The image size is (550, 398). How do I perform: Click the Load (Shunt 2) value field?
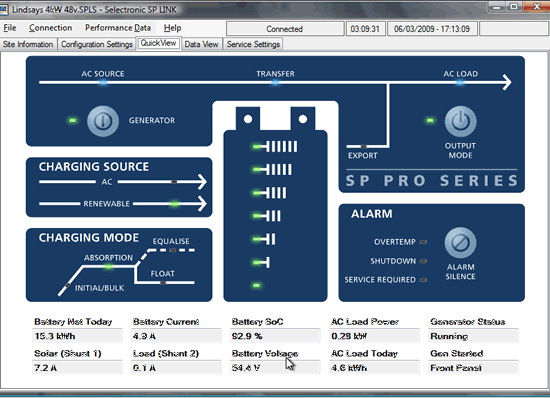(176, 367)
